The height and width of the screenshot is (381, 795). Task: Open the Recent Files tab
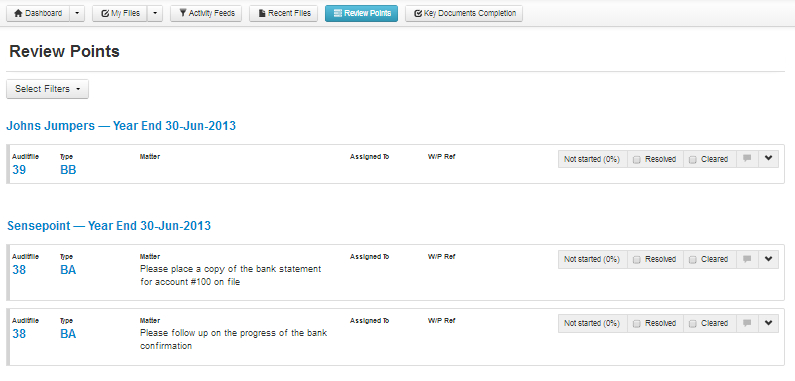click(283, 14)
